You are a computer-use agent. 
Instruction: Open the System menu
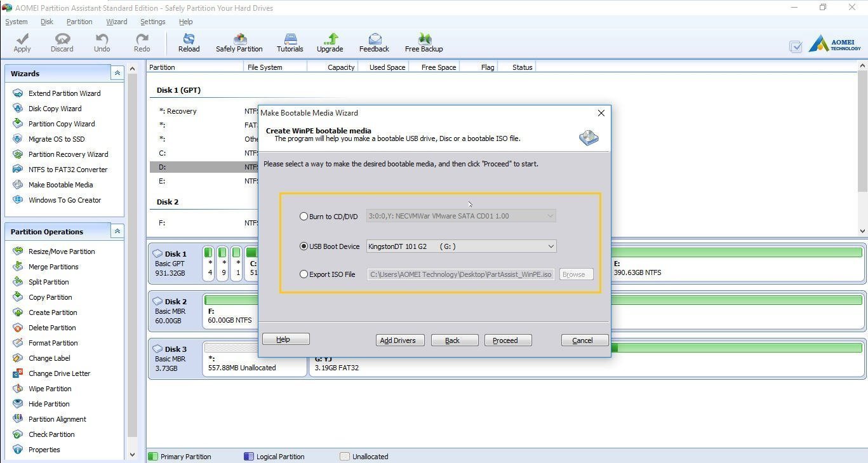tap(17, 22)
